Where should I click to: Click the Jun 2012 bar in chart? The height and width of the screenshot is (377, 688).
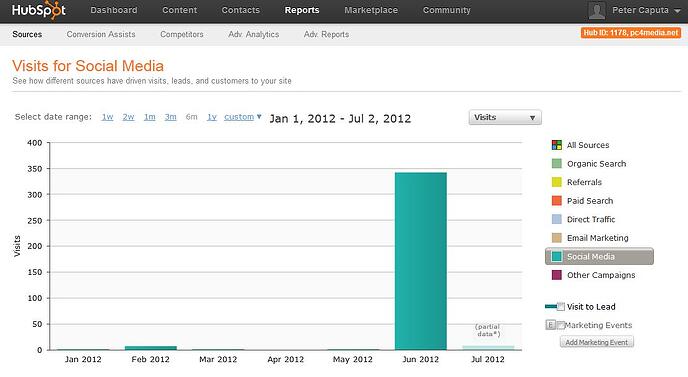(421, 261)
